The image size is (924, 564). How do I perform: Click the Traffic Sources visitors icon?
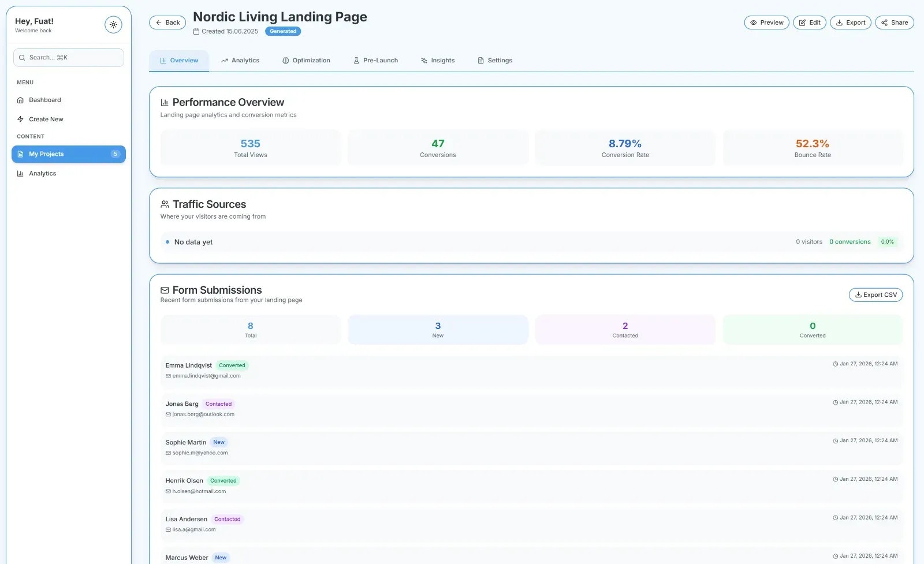point(164,204)
